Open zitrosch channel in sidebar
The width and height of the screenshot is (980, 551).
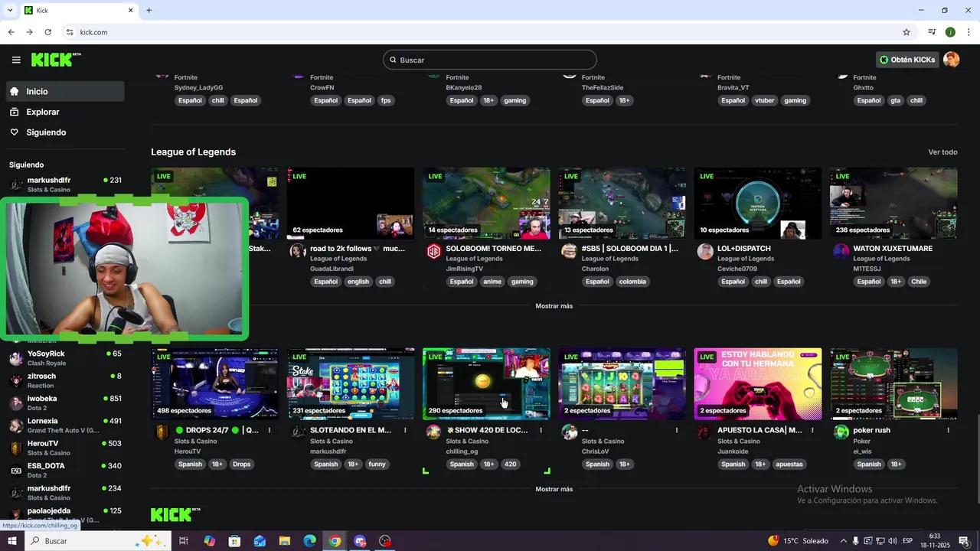(x=65, y=380)
